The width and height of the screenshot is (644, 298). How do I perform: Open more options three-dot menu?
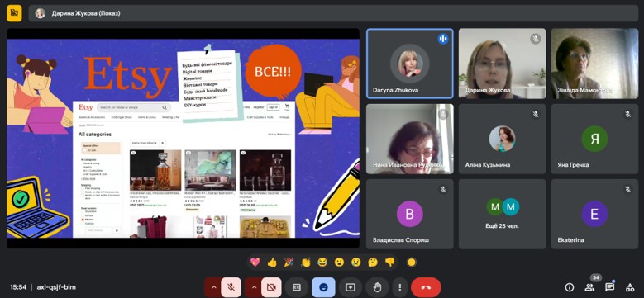coord(399,287)
